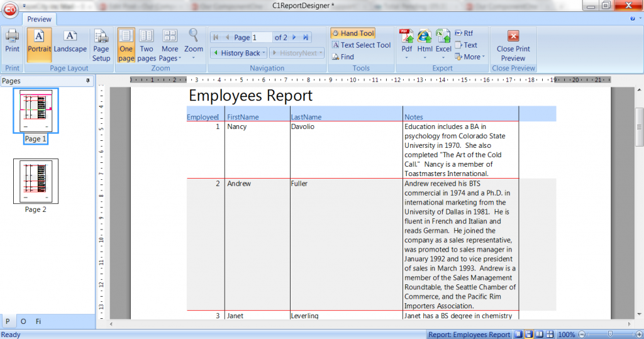
Task: Select continuous view in status bar
Action: pyautogui.click(x=529, y=335)
